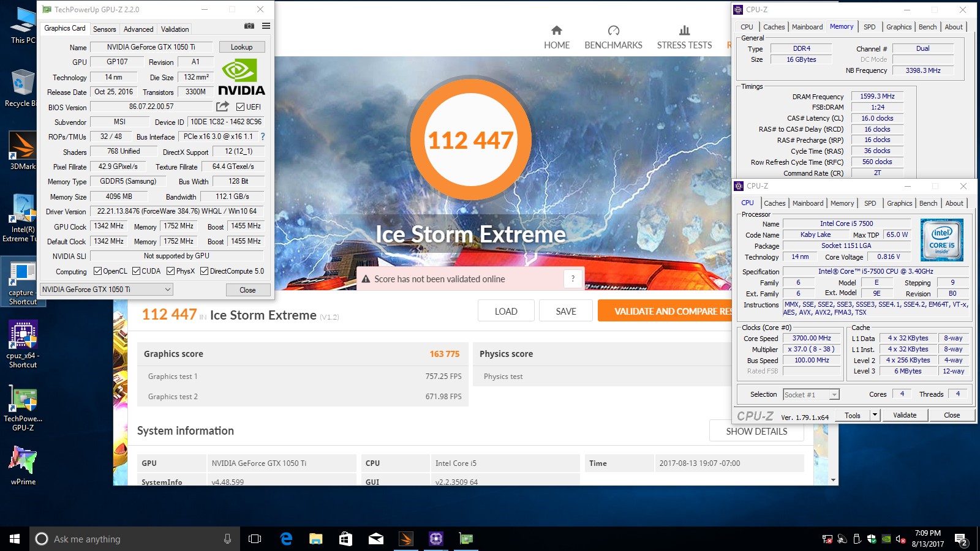
Task: Click SAVE button in 3DMark
Action: click(x=566, y=311)
